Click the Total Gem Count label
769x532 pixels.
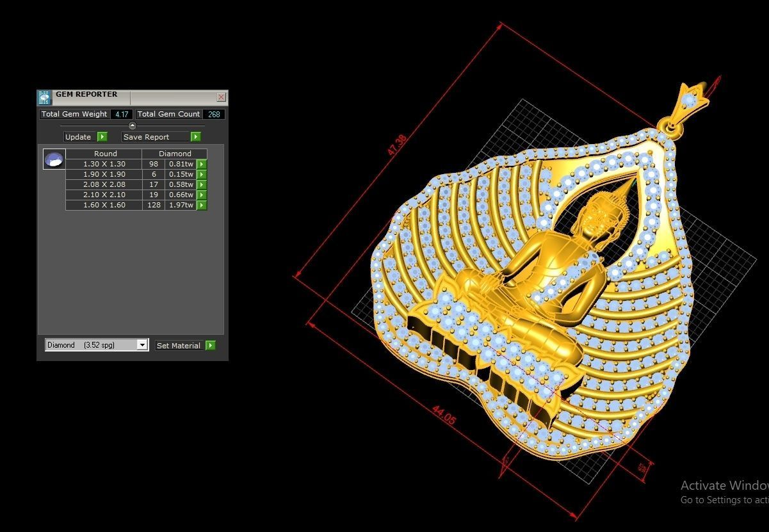point(169,114)
